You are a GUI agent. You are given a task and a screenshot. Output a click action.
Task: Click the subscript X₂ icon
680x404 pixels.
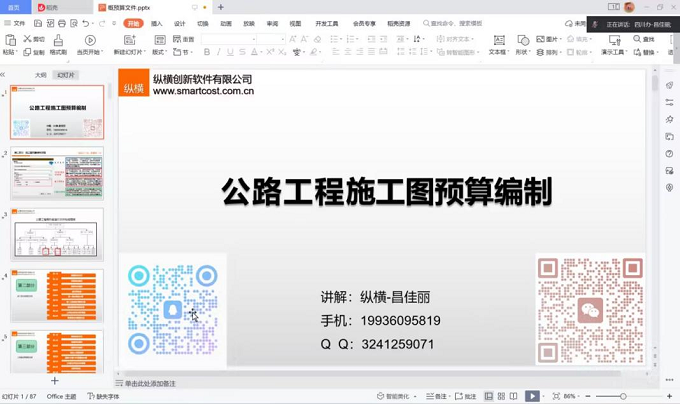[282, 52]
